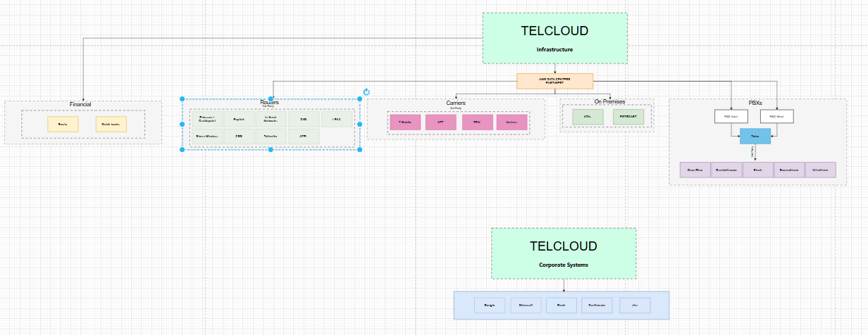Screen dimensions: 868x335
Task: Click the Peplink router cell
Action: 239,119
